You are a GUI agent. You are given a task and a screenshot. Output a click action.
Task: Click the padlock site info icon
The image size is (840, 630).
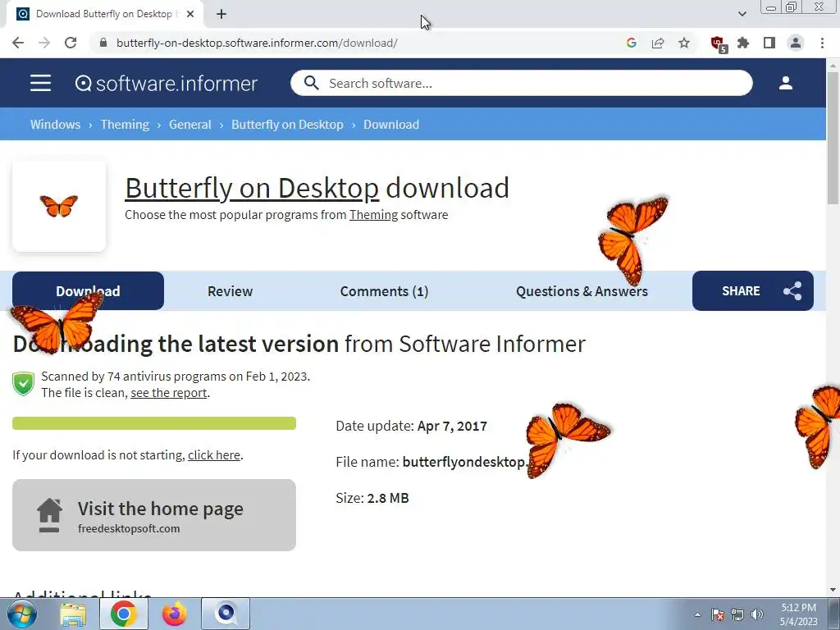point(103,43)
